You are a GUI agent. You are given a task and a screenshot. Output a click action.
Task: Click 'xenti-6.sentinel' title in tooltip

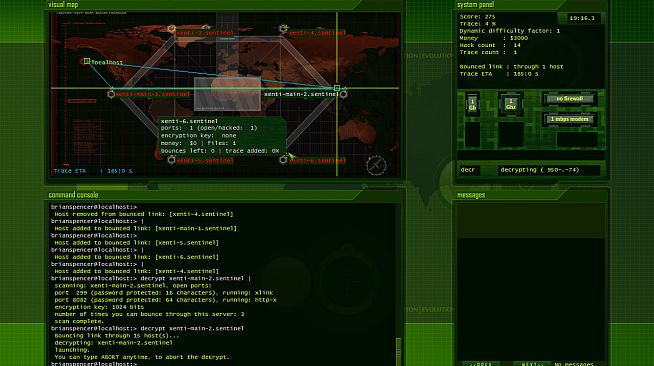(x=189, y=121)
